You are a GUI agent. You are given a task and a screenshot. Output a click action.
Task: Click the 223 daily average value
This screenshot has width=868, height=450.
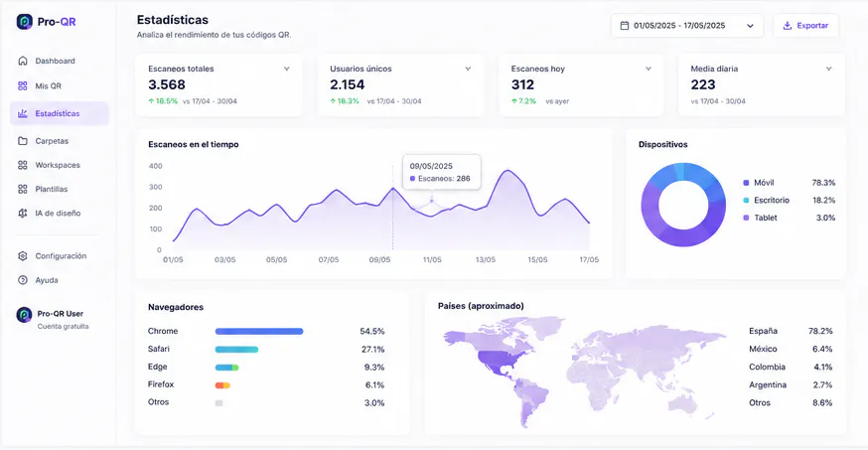tap(703, 84)
